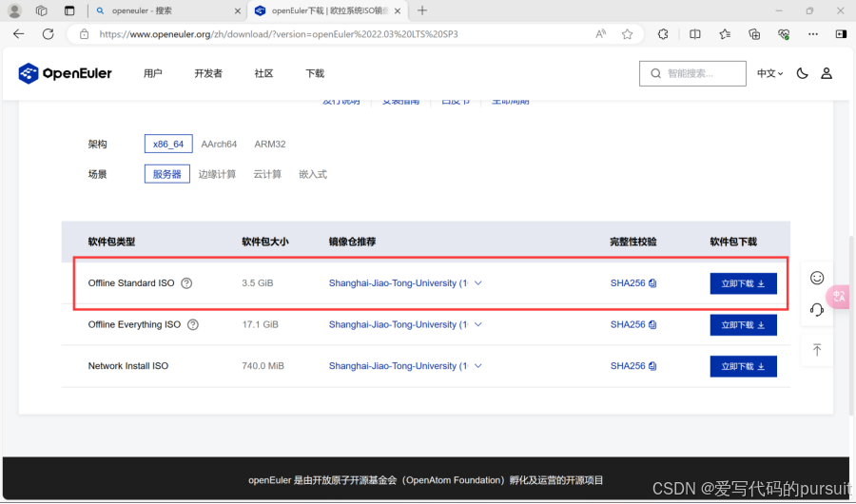
Task: Open the user account icon
Action: coord(827,73)
